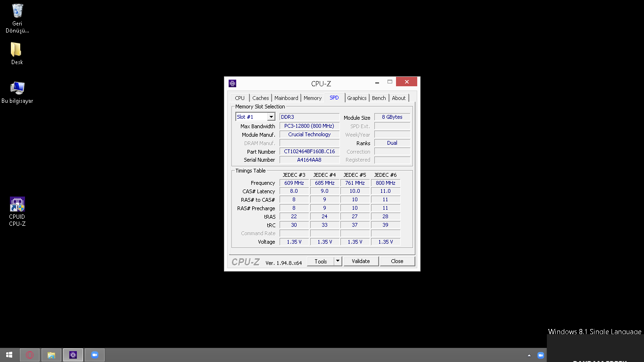
Task: Go to the Graphics tab
Action: click(x=357, y=98)
